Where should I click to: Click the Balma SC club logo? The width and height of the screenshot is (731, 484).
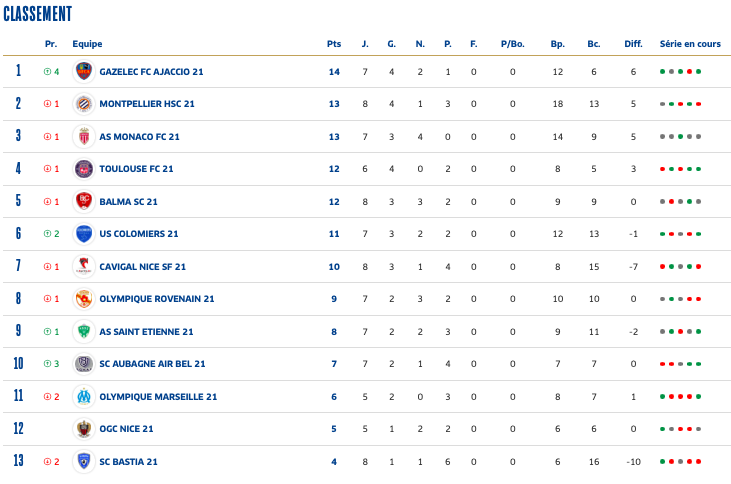coord(84,202)
